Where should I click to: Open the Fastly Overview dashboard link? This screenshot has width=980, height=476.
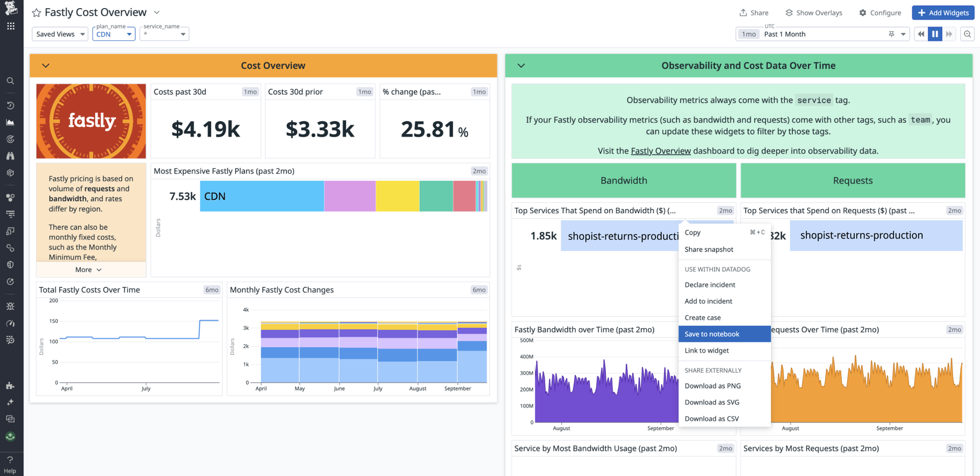661,151
